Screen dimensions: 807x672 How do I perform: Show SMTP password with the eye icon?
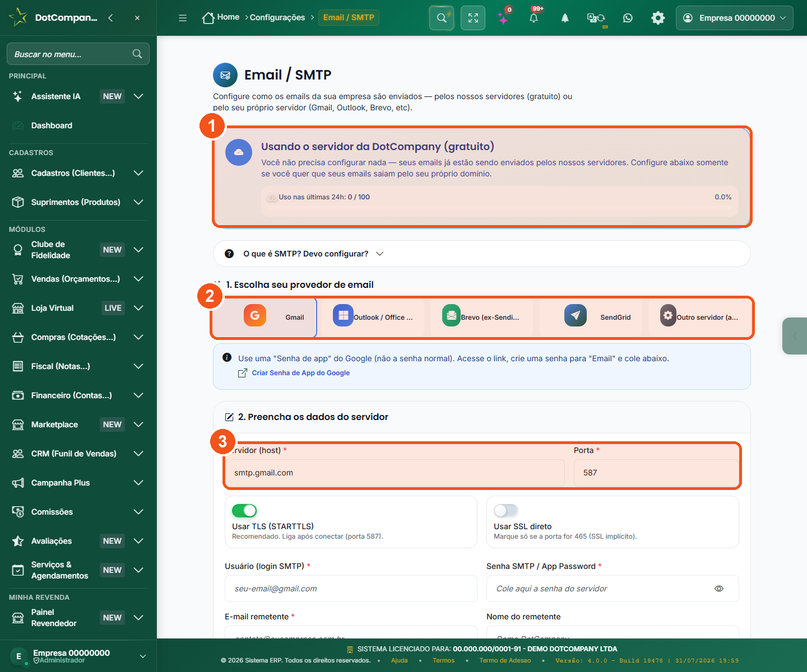coord(719,589)
